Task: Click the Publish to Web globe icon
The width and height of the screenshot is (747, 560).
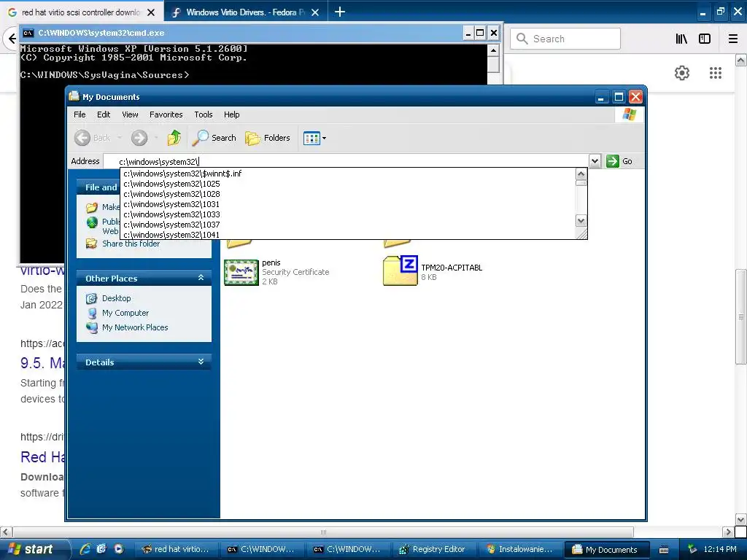Action: pos(91,222)
